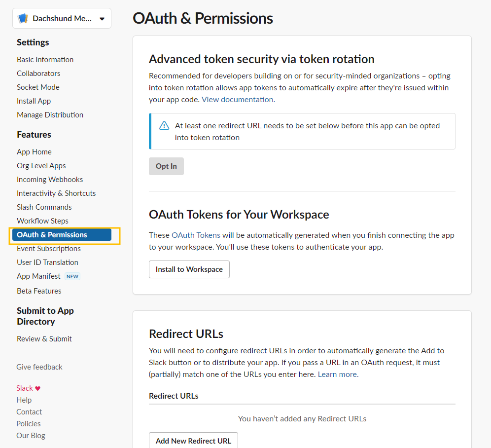The image size is (491, 448).
Task: Click 'OAuth Tokens for Your Workspace' heading
Action: click(239, 215)
